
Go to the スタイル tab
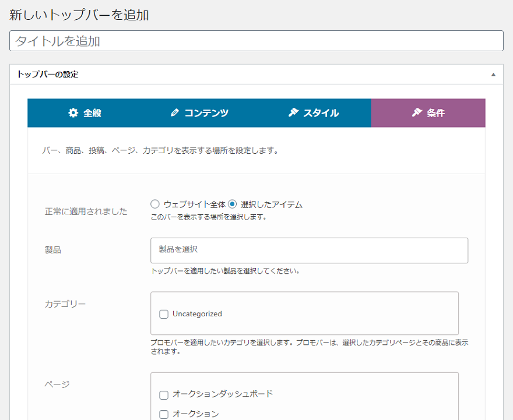point(314,113)
